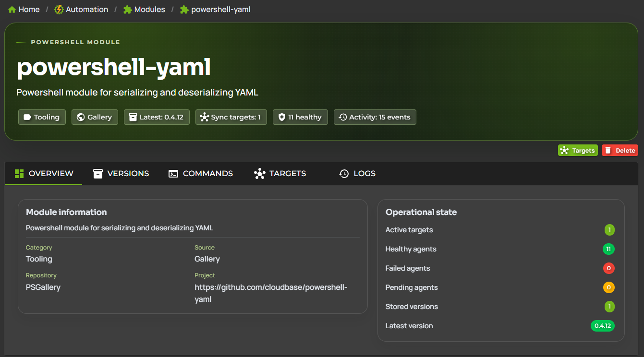Click the history icon on Activity chip
644x357 pixels.
[343, 117]
